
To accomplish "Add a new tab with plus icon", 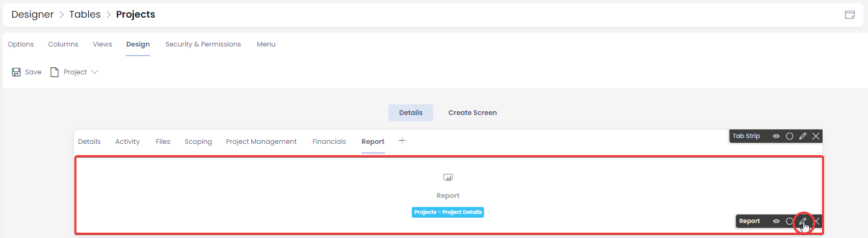I will (402, 141).
